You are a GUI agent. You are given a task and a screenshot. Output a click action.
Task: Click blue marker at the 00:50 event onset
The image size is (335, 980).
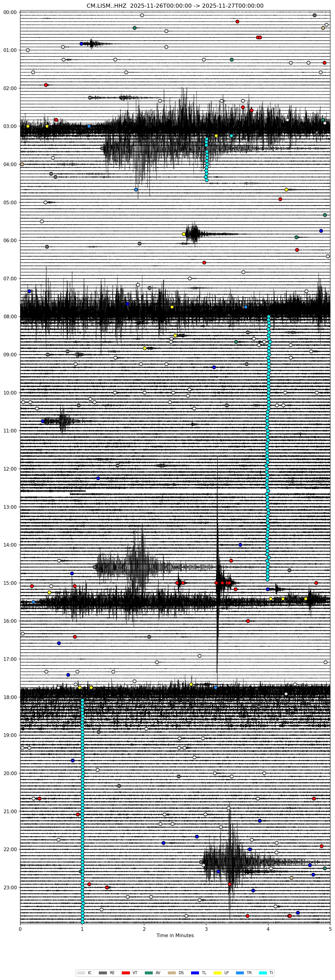pyautogui.click(x=81, y=44)
